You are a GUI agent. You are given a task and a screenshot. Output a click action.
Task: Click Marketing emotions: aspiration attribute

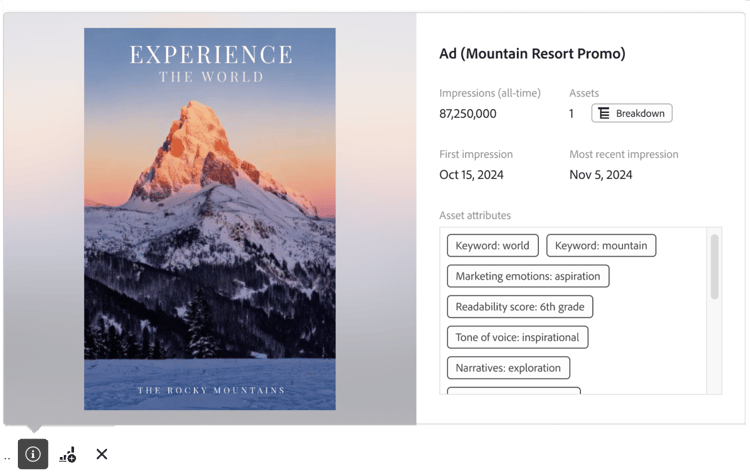click(x=528, y=276)
